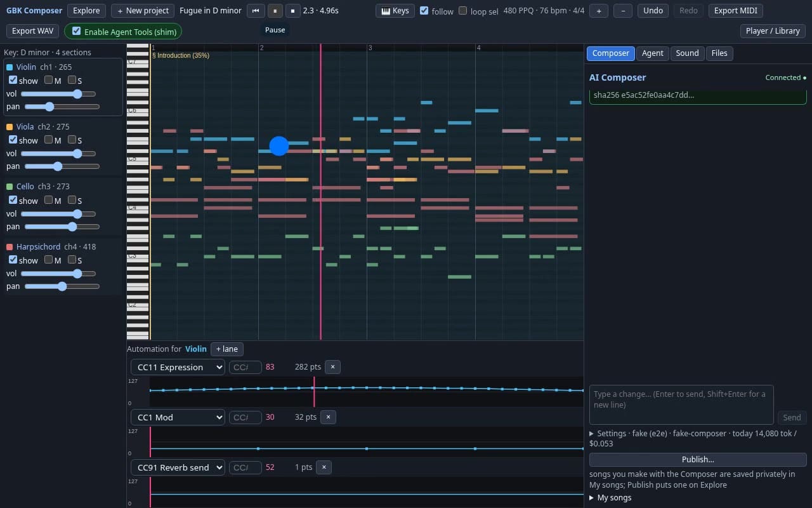Rewind playback to the start
Screen dimensions: 812x508
(256, 11)
